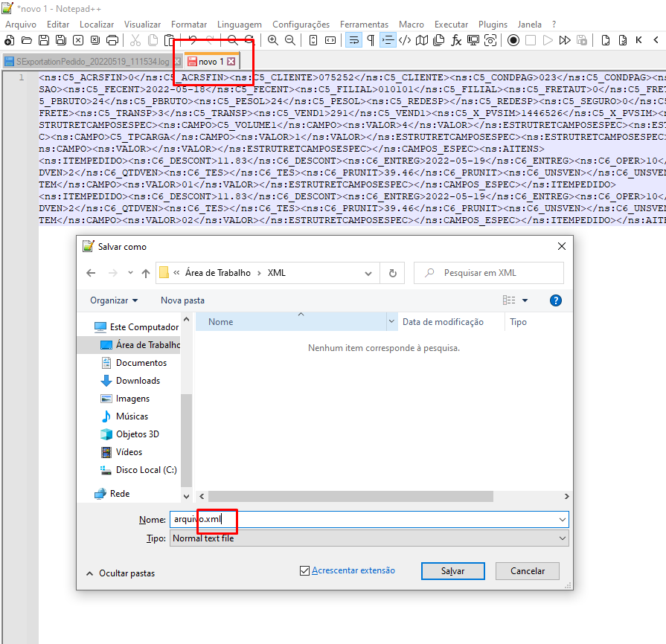The image size is (666, 644).
Task: Toggle the Indent Guide toolbar icon
Action: click(x=388, y=40)
